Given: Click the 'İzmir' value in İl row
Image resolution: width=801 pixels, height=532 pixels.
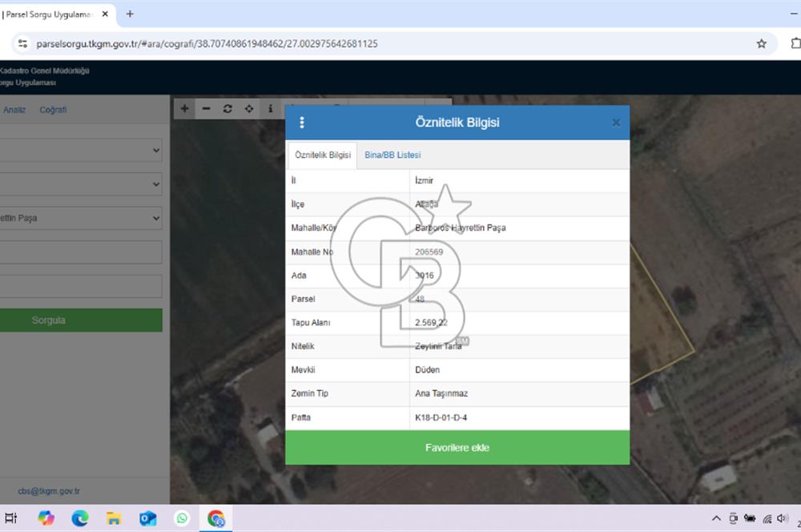Looking at the screenshot, I should pos(424,180).
